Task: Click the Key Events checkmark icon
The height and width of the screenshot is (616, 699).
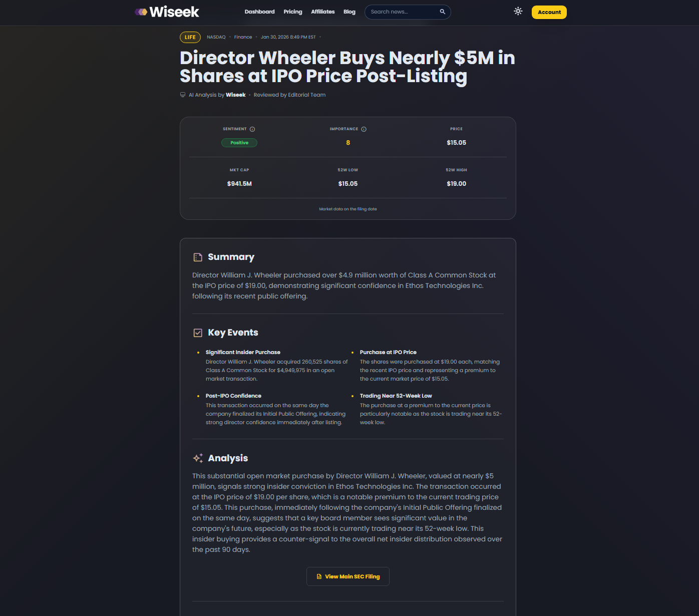Action: (197, 332)
